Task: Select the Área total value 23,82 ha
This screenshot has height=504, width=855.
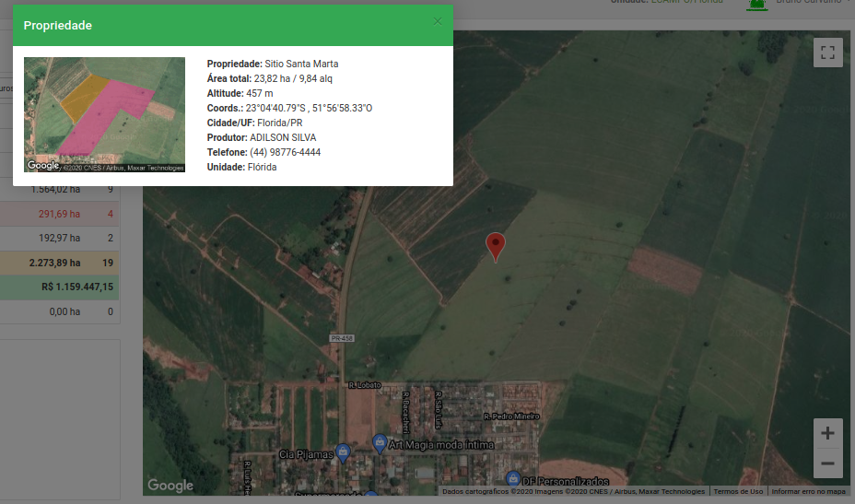Action: [272, 78]
